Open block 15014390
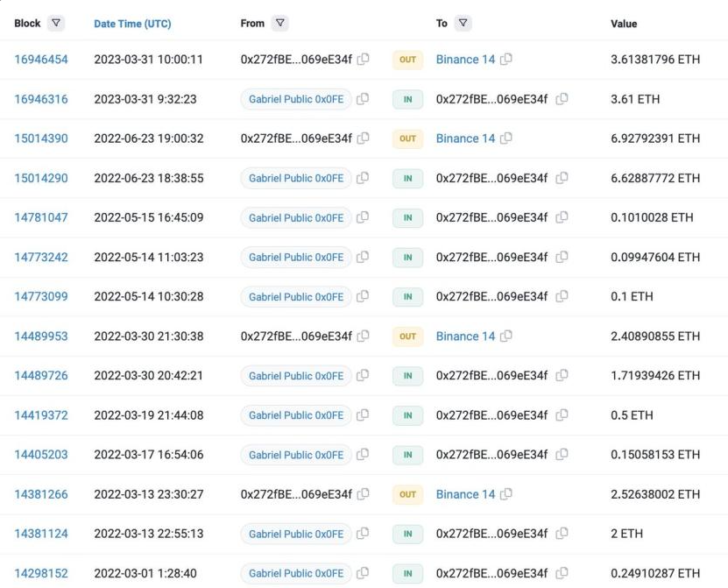Image resolution: width=728 pixels, height=588 pixels. 41,138
